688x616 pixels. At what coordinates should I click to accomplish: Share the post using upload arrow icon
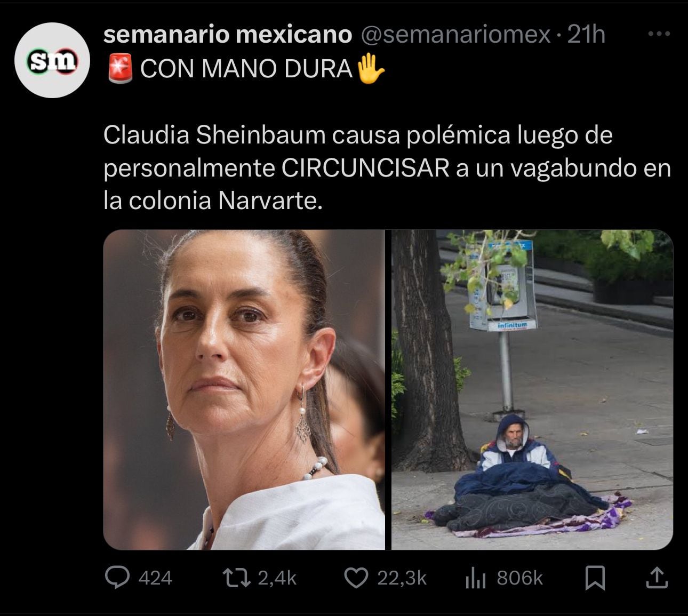coord(657,578)
